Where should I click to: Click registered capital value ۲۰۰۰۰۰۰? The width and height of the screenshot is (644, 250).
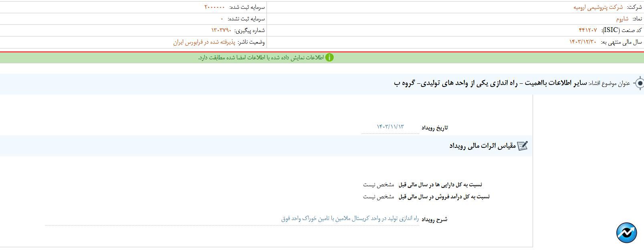(215, 7)
